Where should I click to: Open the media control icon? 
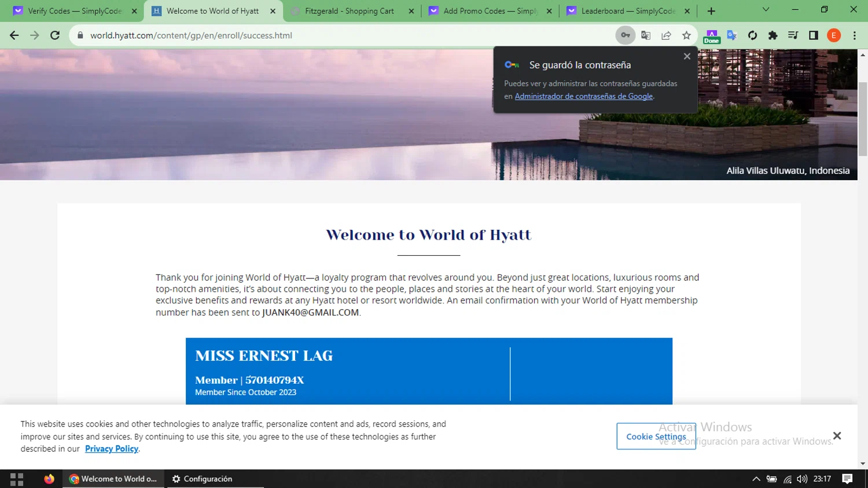point(793,35)
